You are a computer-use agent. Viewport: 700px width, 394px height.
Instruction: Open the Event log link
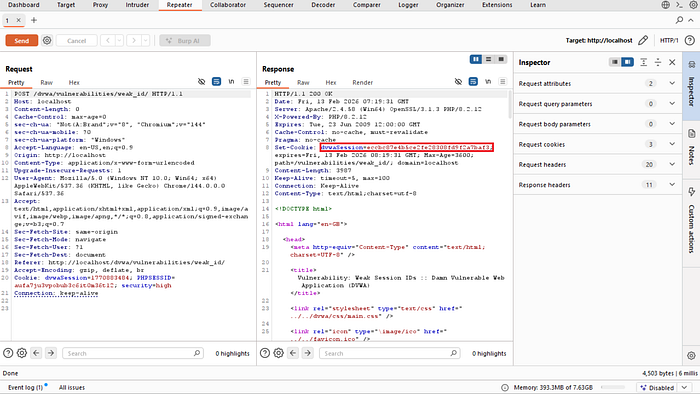25,387
